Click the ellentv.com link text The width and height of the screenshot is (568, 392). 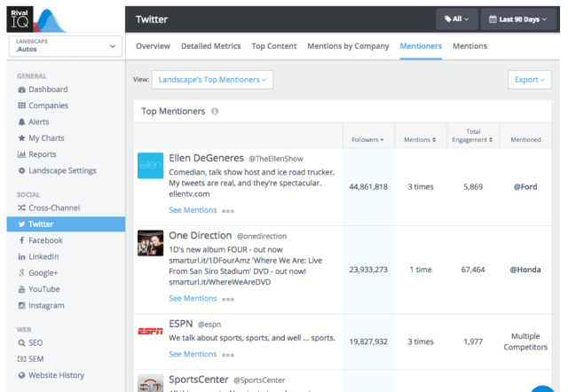pos(189,194)
